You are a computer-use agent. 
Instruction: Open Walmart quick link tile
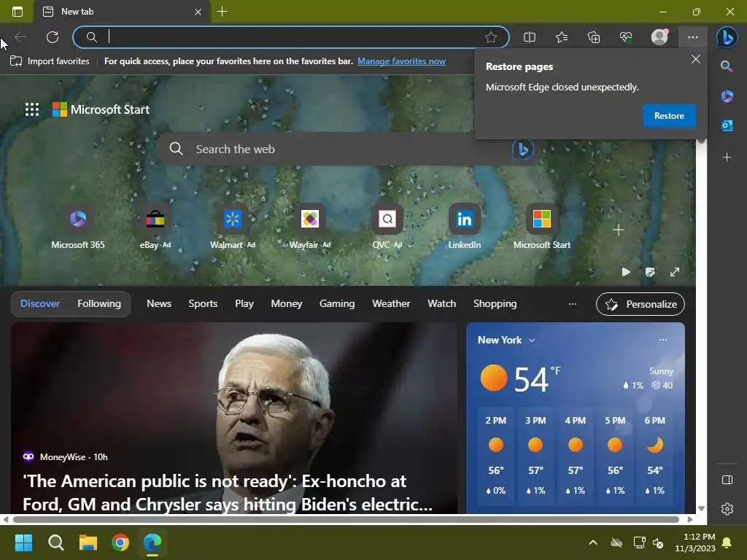pos(233,228)
